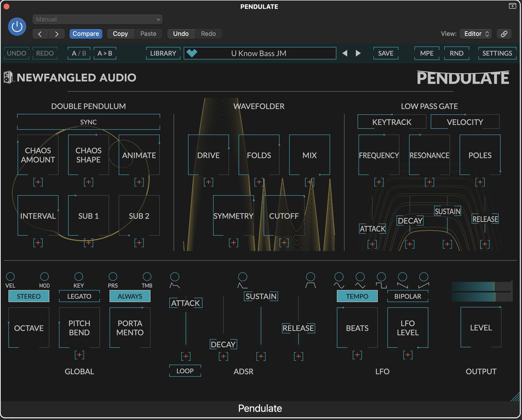Click the wavefolder FOLDS control box
The image size is (522, 420).
[259, 155]
